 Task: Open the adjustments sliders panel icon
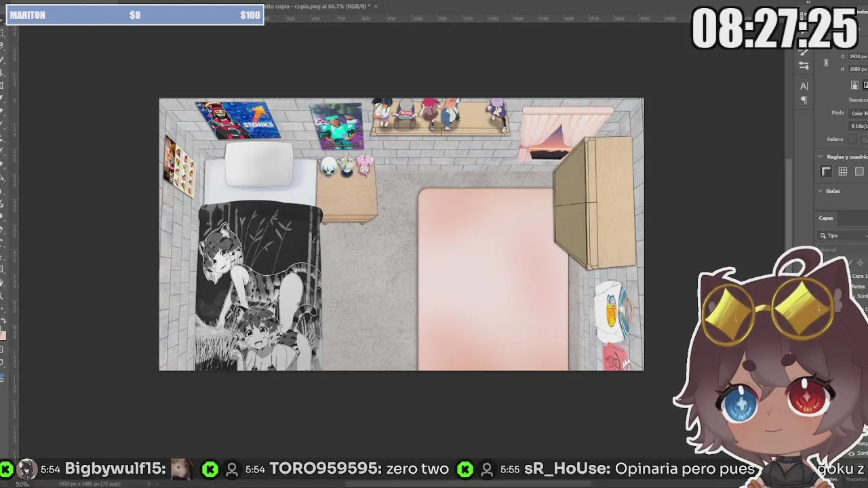click(804, 66)
